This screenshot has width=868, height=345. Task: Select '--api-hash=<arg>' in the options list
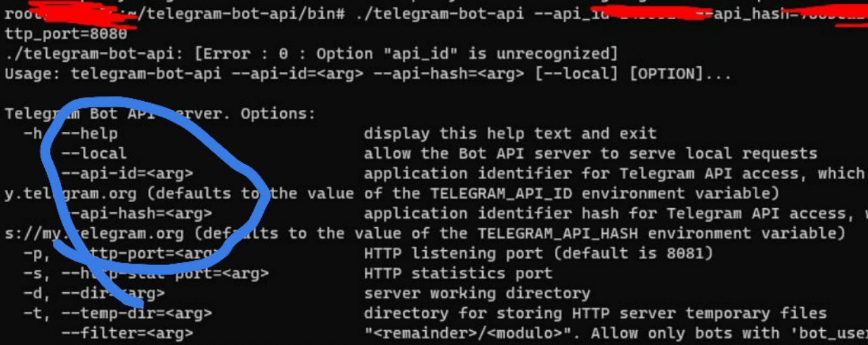click(x=136, y=214)
